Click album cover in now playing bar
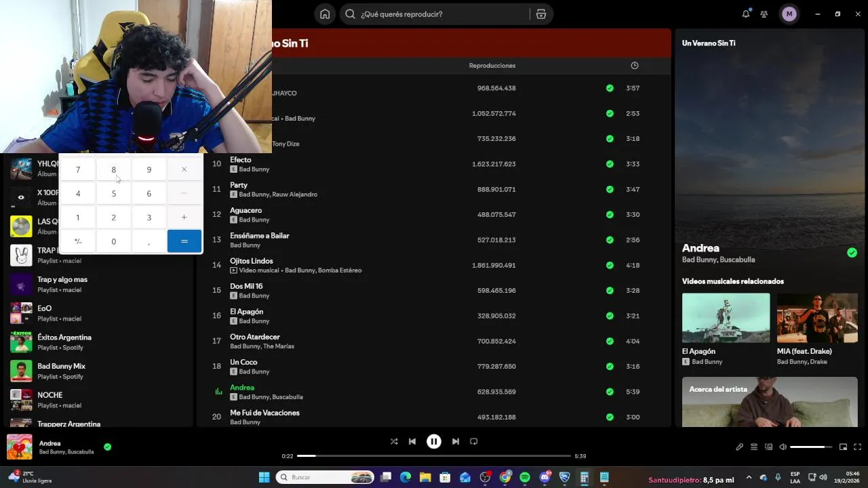 [x=20, y=447]
